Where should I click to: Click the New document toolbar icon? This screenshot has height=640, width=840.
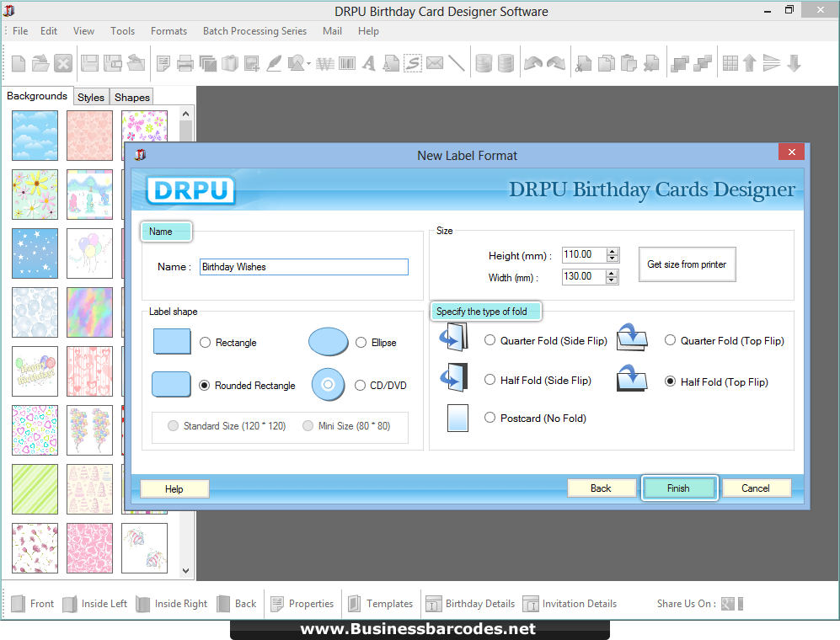[19, 64]
